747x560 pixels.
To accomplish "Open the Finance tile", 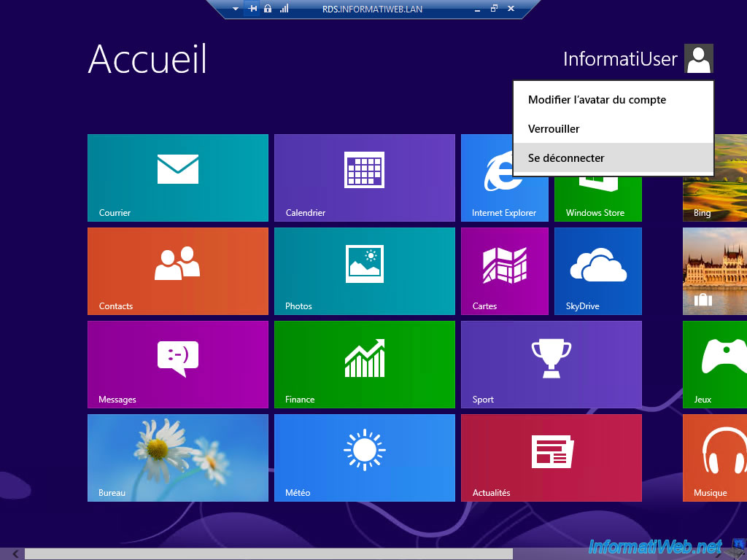I will pos(365,365).
